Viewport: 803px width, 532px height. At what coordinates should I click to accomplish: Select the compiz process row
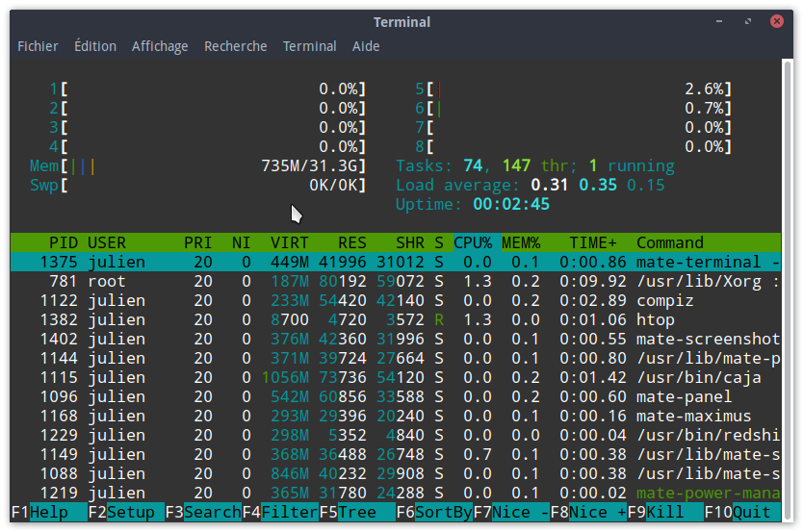[396, 300]
